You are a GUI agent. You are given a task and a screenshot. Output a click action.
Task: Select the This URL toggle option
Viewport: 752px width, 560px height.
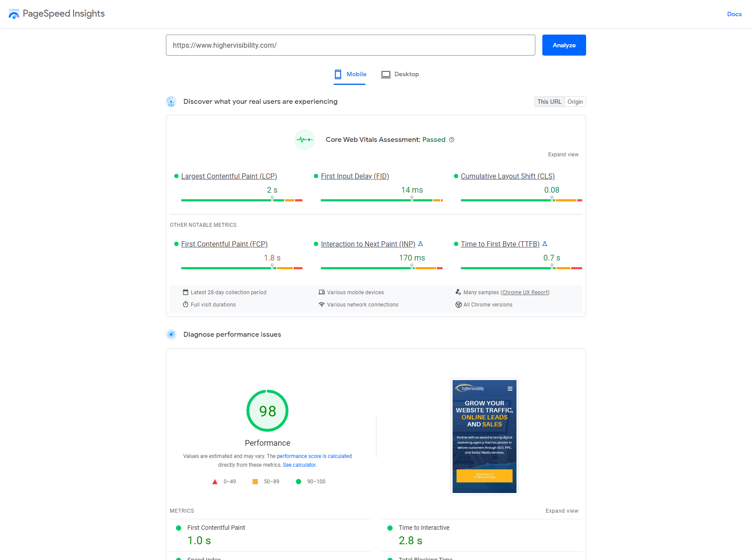tap(549, 101)
